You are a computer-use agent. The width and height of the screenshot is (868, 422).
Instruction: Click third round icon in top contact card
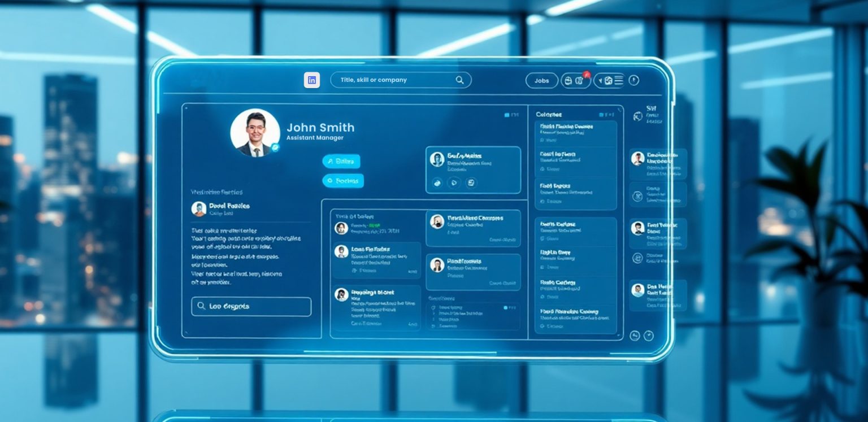471,182
